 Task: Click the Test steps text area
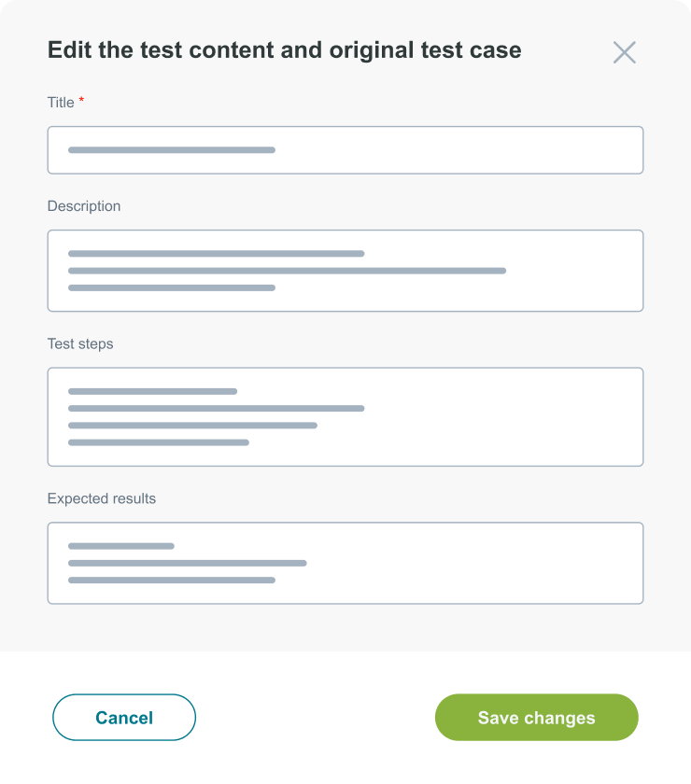pos(345,415)
